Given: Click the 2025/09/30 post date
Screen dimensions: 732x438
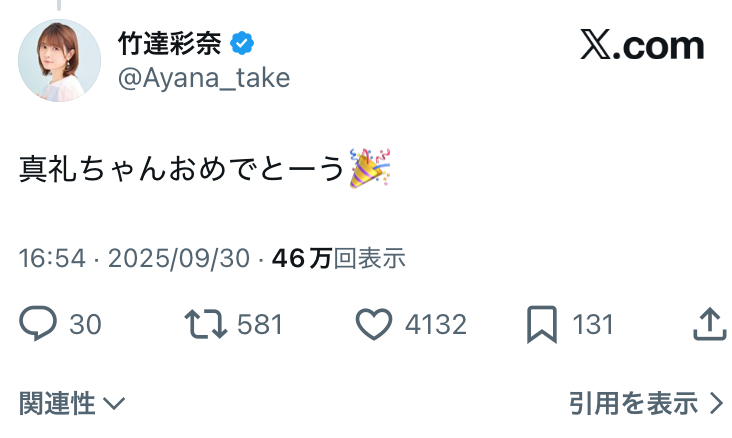Looking at the screenshot, I should 178,258.
